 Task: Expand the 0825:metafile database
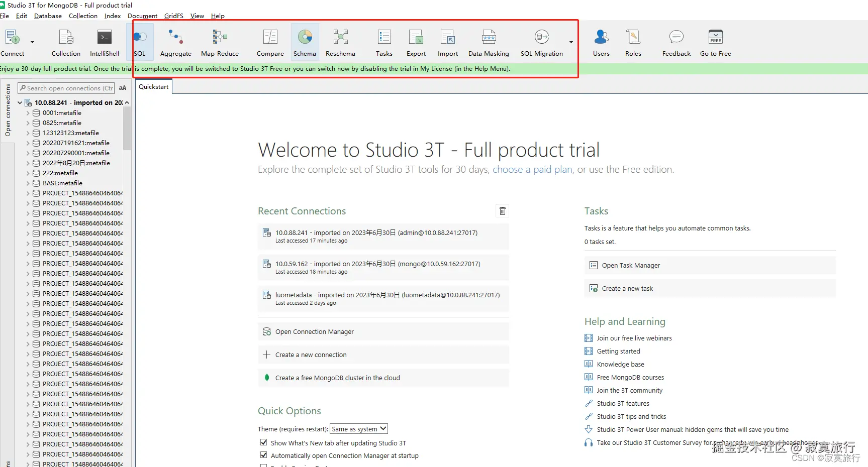point(28,123)
